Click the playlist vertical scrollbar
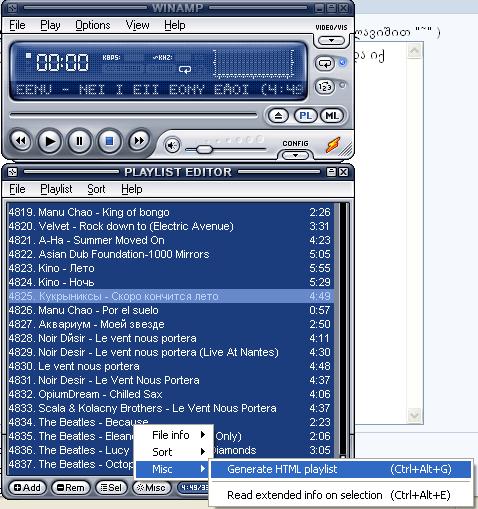The width and height of the screenshot is (478, 509). tap(343, 330)
